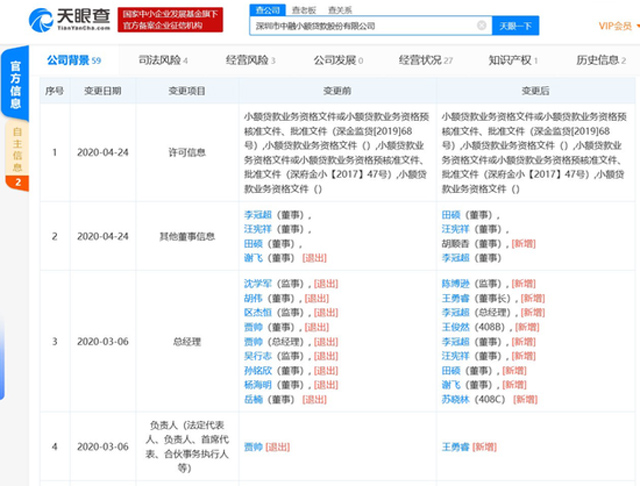Click the red 国家中小企业发展基金旗下 banner
The height and width of the screenshot is (486, 640).
[x=170, y=20]
